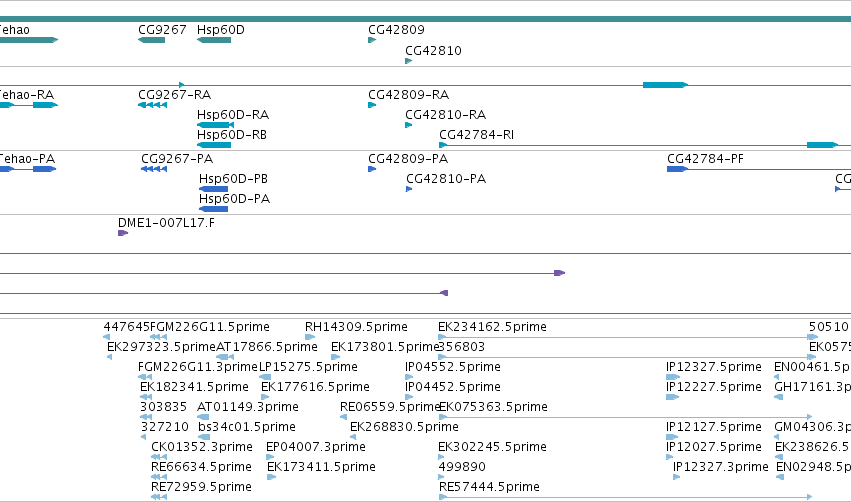
Task: Select EST EK297323.5prime
Action: point(162,347)
